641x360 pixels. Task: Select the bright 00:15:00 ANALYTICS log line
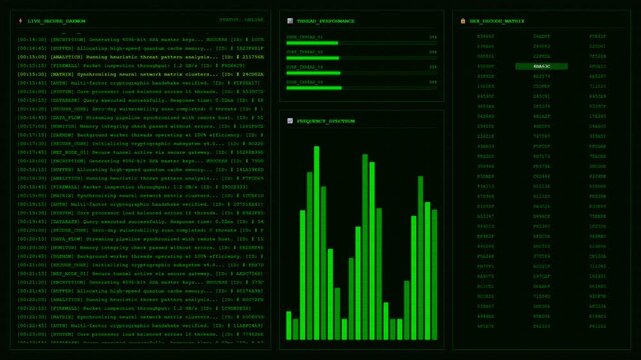click(141, 57)
